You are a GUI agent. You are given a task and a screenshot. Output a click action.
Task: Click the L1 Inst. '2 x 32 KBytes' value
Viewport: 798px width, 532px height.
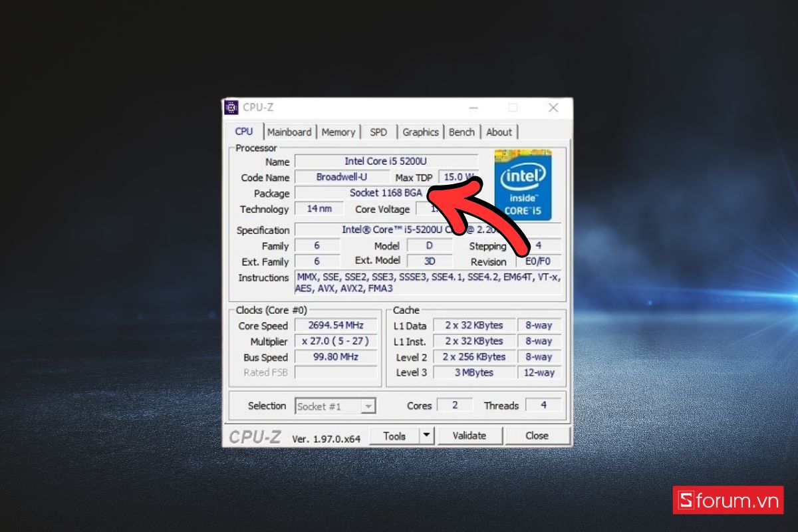pos(474,341)
